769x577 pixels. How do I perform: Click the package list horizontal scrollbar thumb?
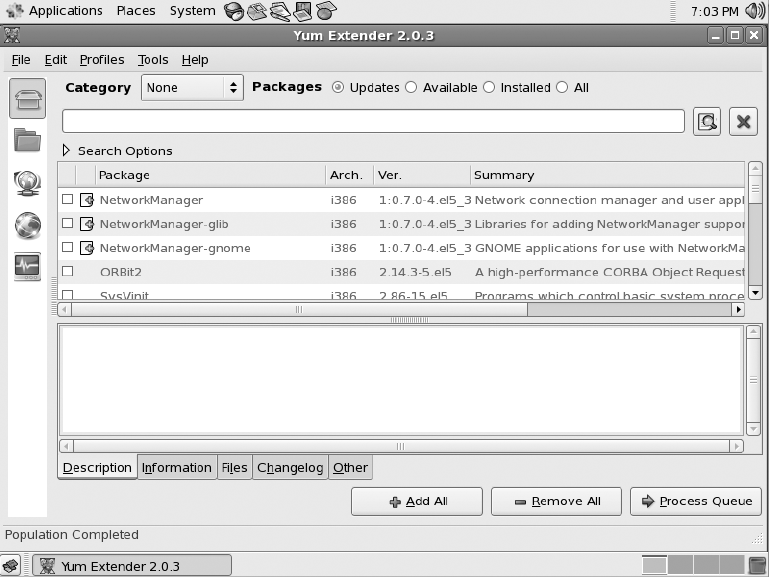(299, 309)
